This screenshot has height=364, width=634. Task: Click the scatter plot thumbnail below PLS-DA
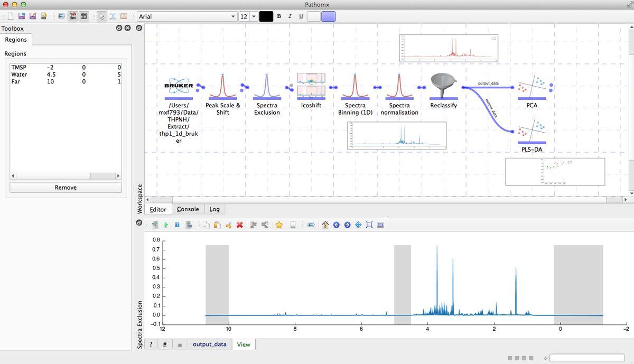click(555, 171)
